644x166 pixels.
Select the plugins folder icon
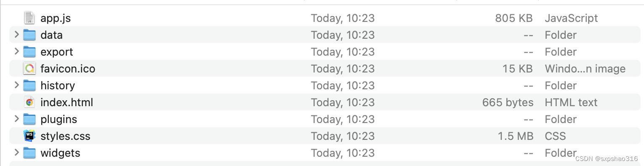29,119
